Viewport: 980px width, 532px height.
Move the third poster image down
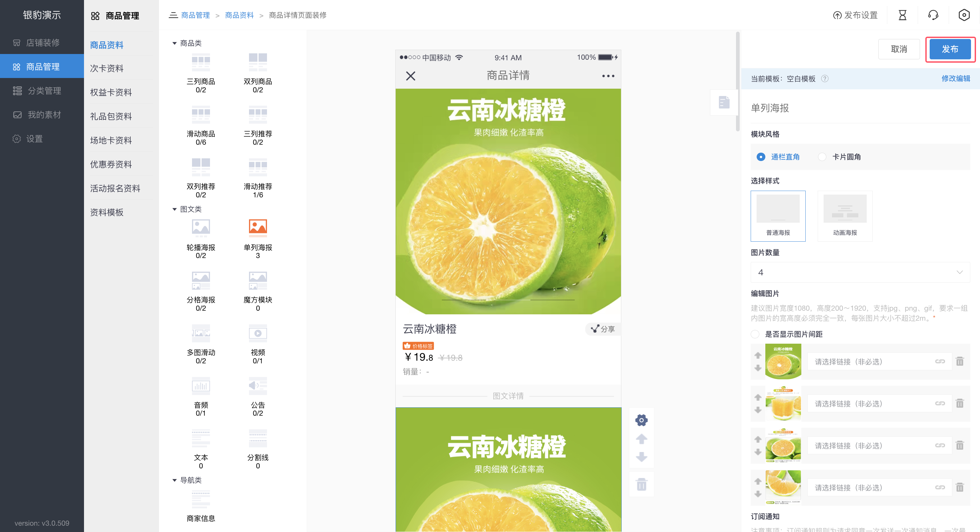(758, 452)
